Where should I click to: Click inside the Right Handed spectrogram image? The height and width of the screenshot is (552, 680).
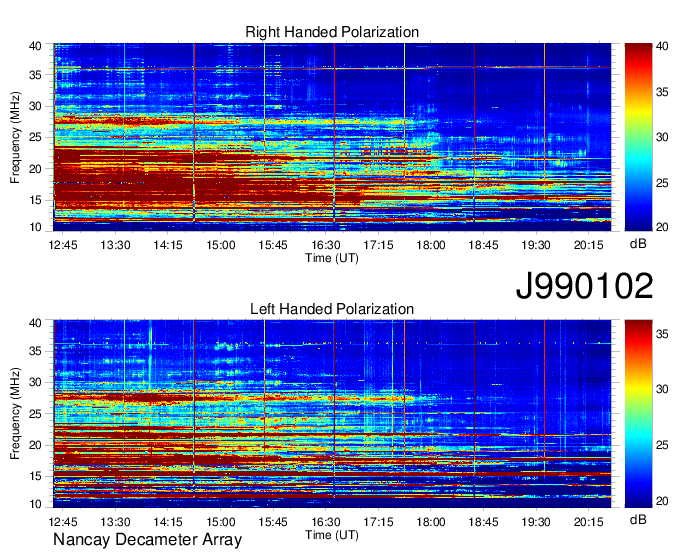[x=332, y=137]
